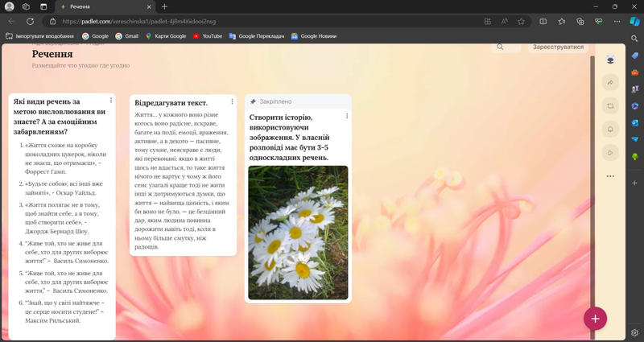Screen dimensions: 644x342
Task: Open Edge sidebar search icon
Action: 634,39
